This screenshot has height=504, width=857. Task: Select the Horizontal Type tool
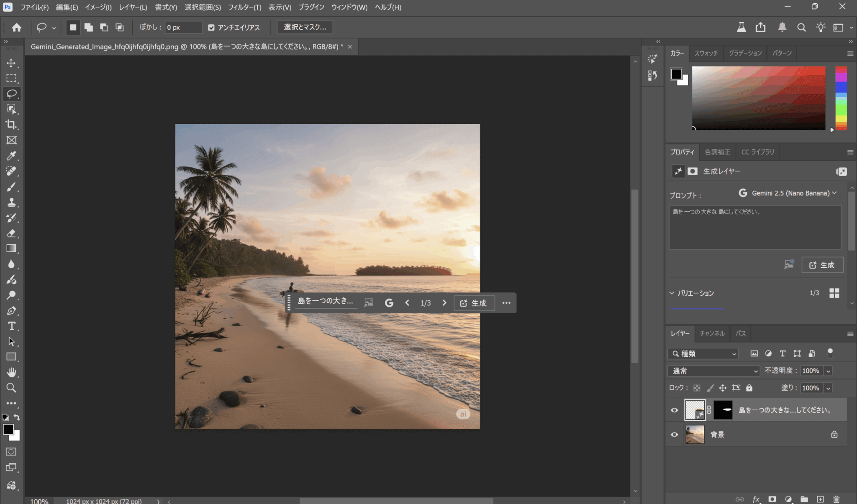coord(11,326)
